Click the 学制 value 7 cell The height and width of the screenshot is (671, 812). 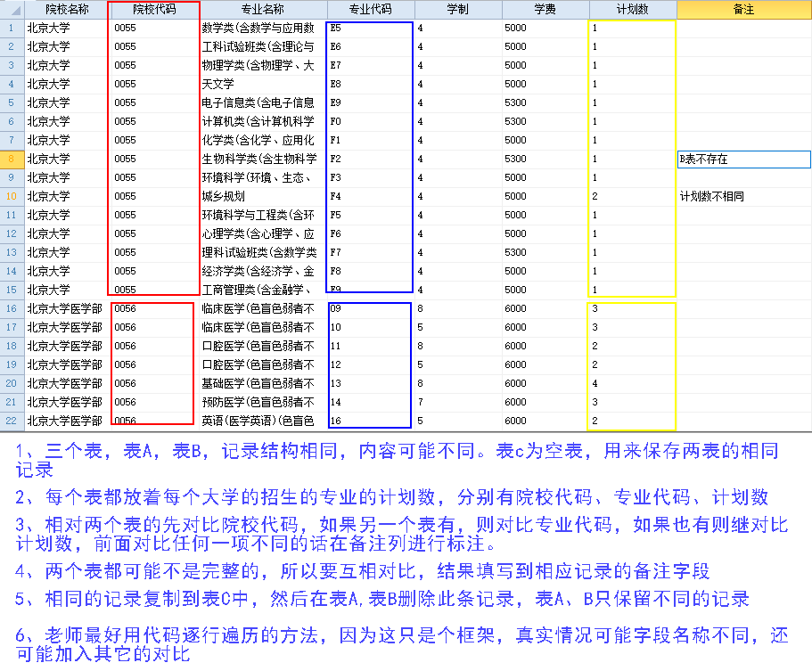click(458, 402)
